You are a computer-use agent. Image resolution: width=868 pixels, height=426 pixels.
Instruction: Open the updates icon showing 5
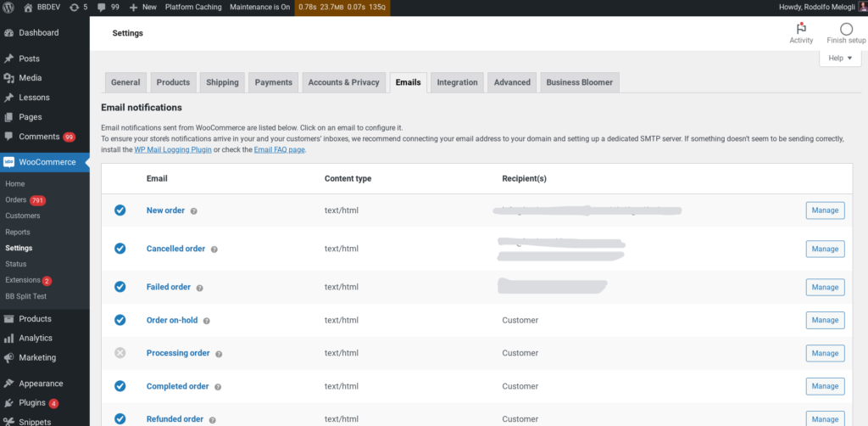[75, 8]
